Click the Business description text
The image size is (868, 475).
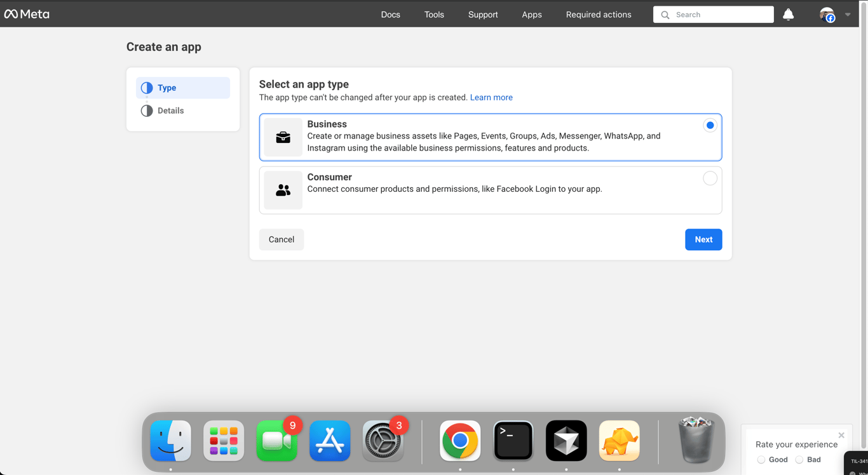(484, 142)
